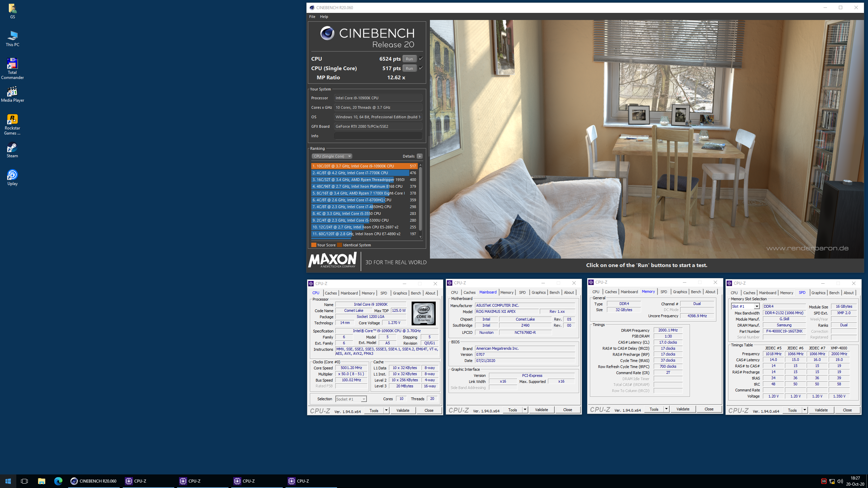The height and width of the screenshot is (488, 868).
Task: Launch Total Commander from the desktop
Action: point(12,68)
